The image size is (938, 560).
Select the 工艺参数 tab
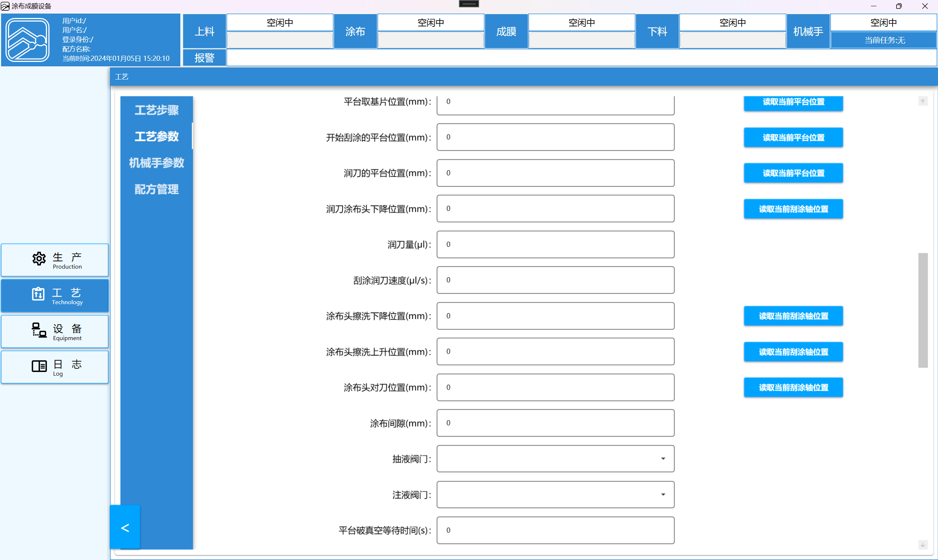[157, 136]
